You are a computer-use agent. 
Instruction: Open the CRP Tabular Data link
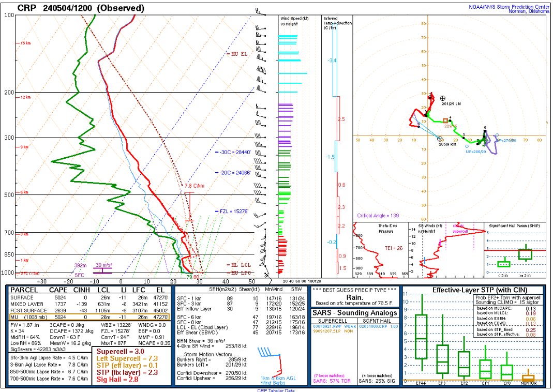click(x=276, y=390)
